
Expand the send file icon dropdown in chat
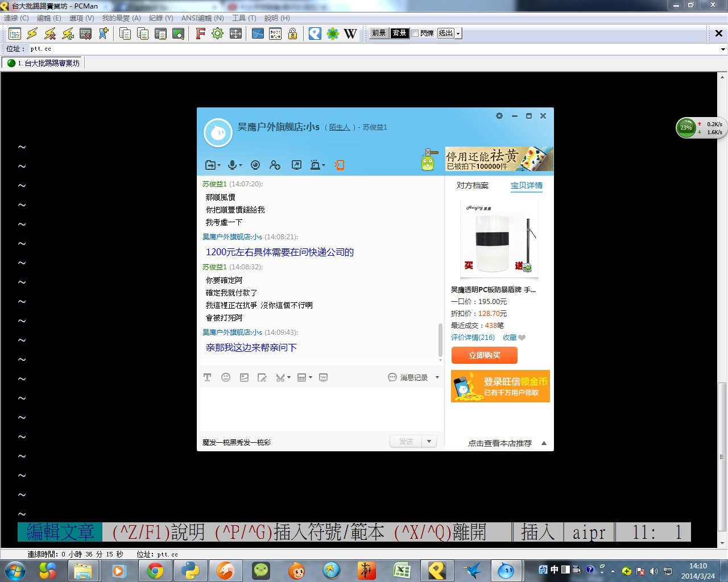219,165
